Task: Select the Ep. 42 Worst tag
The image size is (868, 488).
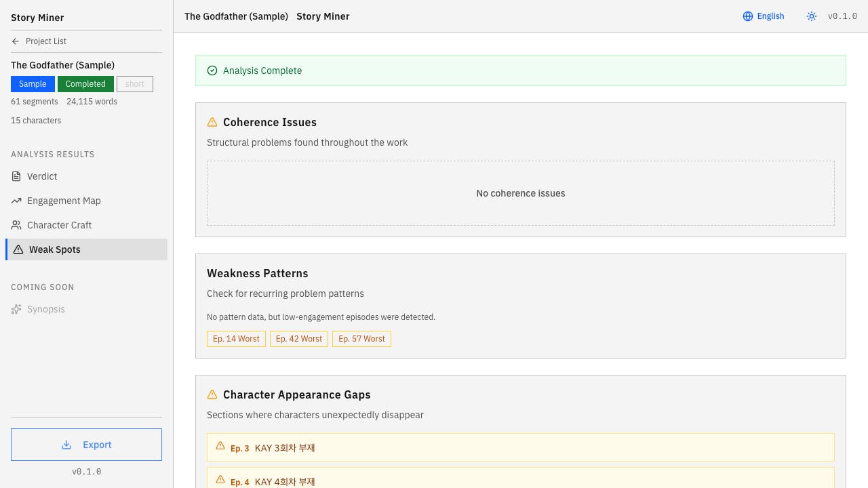Action: [299, 339]
